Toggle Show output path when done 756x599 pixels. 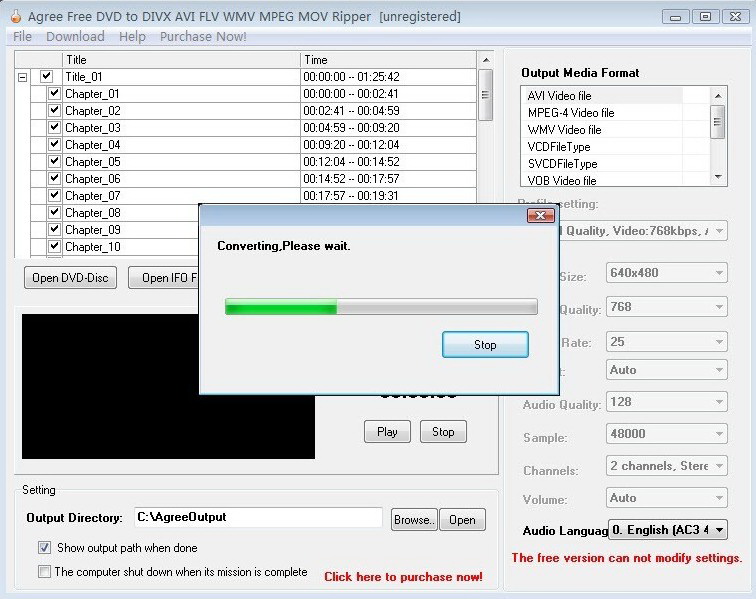44,548
